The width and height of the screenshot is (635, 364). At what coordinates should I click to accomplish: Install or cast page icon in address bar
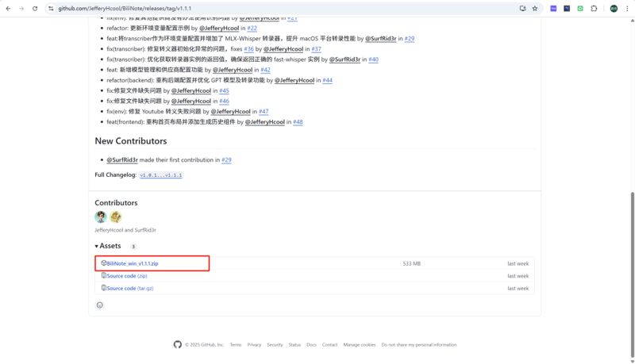pyautogui.click(x=522, y=9)
